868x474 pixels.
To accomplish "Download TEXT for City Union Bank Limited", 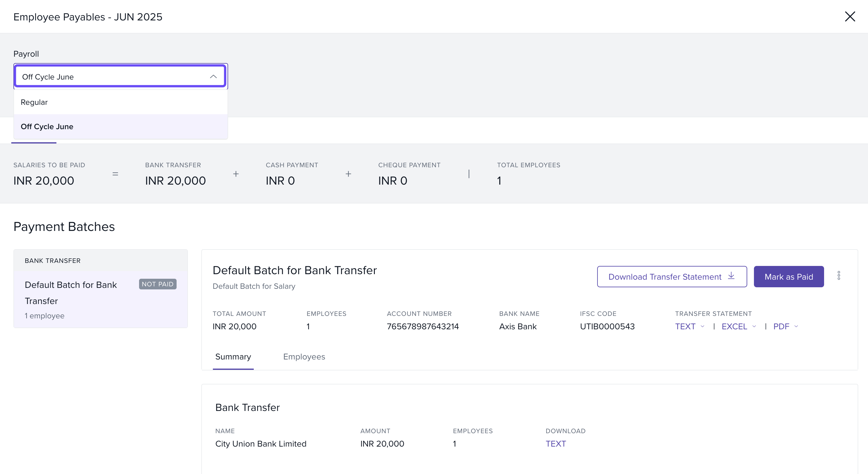I will coord(556,444).
